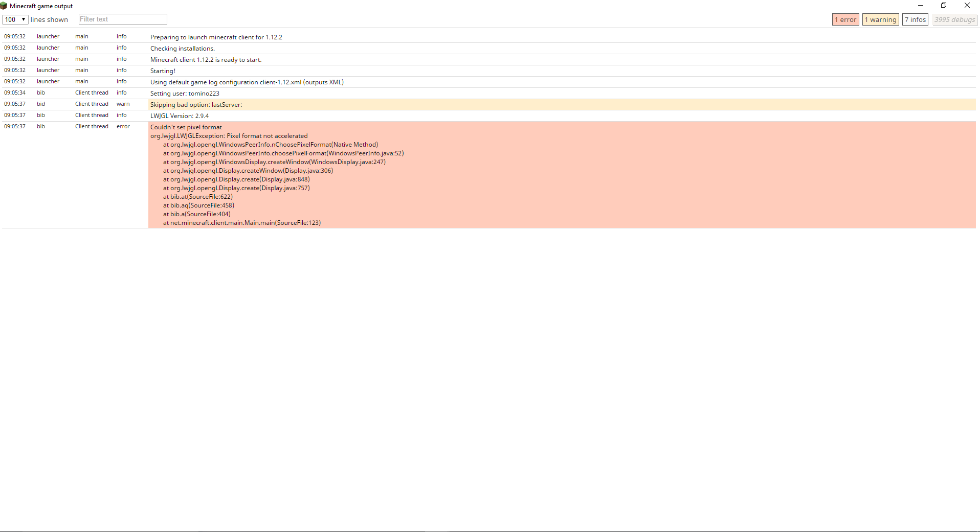Toggle the '7 infos' log filter
Image resolution: width=980 pixels, height=532 pixels.
tap(915, 20)
